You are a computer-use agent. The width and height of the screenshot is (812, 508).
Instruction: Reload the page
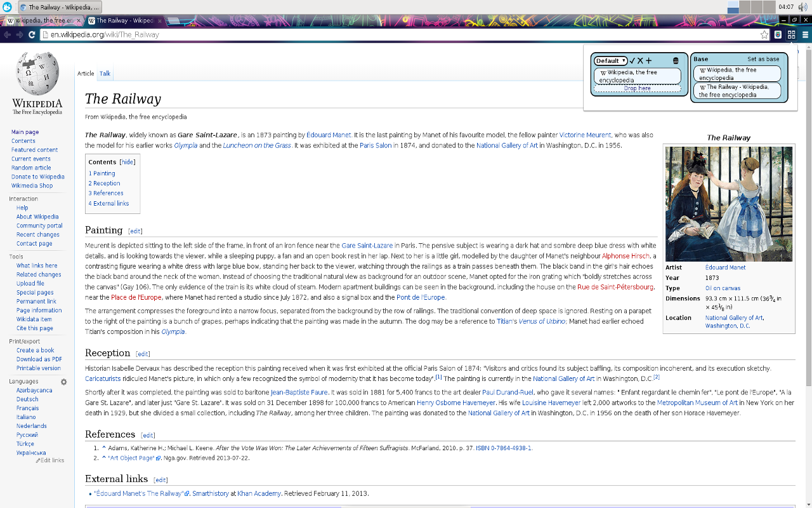click(x=32, y=35)
